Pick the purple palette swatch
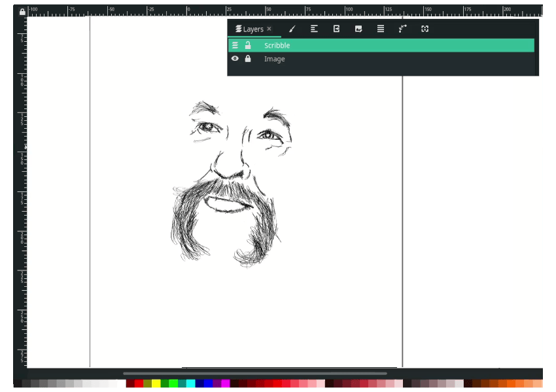Screen dimensions: 556x392 coord(217,384)
